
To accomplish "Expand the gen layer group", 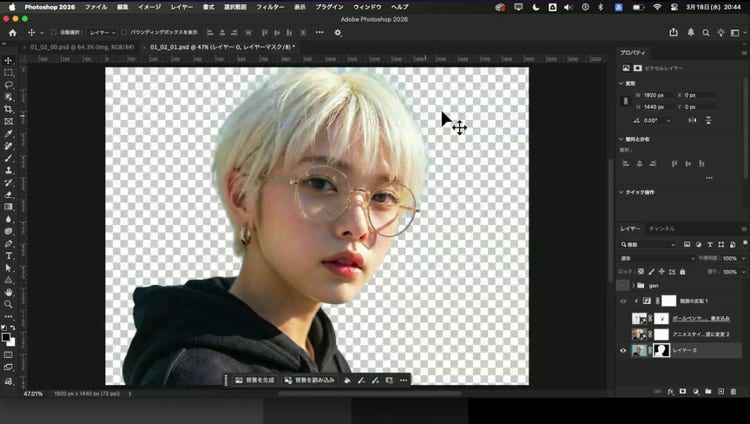I will [636, 285].
